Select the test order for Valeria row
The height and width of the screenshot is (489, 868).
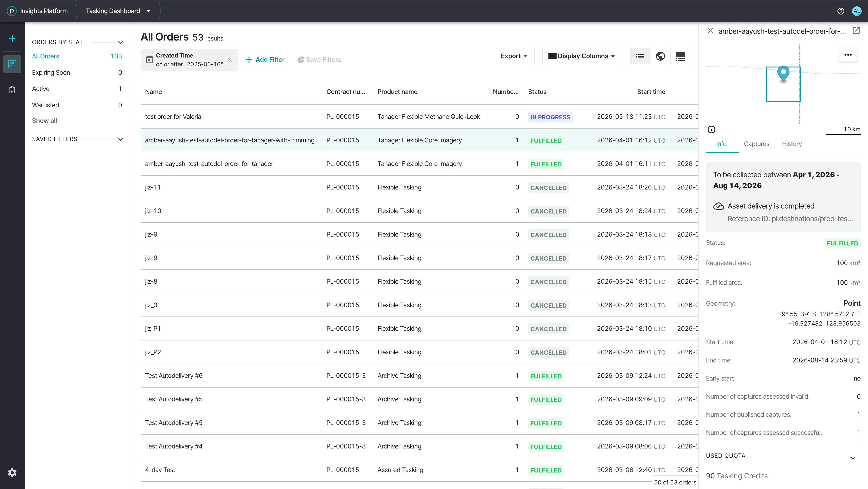pyautogui.click(x=419, y=117)
